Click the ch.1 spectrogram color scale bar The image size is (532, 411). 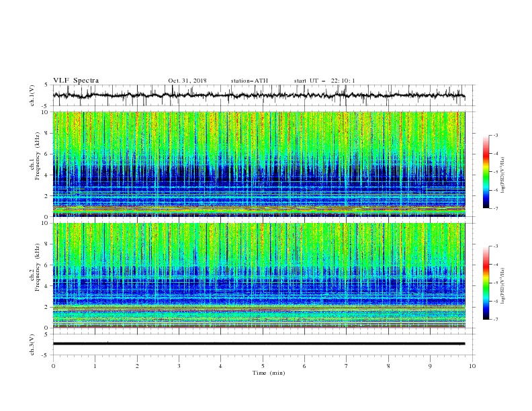[x=486, y=172]
